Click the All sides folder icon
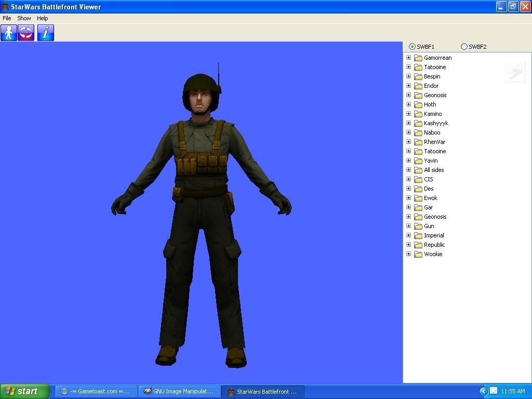532x399 pixels. click(418, 170)
